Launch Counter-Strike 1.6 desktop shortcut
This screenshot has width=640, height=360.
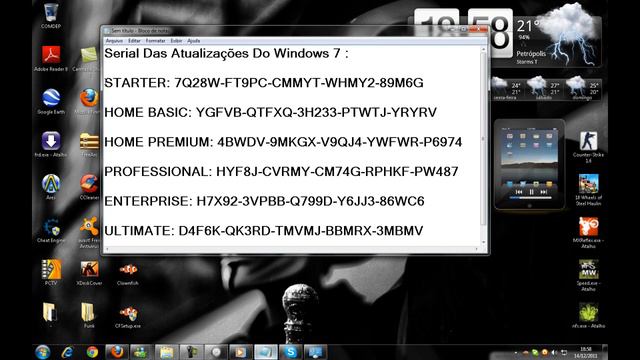(588, 146)
